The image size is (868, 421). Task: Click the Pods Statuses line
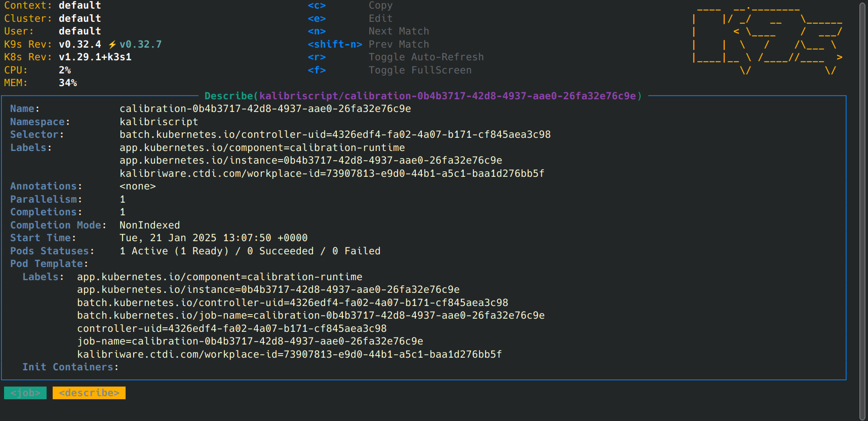pos(195,251)
